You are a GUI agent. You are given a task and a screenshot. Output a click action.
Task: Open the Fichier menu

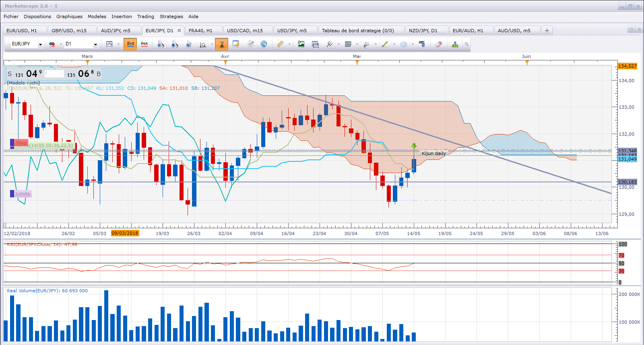tap(11, 17)
